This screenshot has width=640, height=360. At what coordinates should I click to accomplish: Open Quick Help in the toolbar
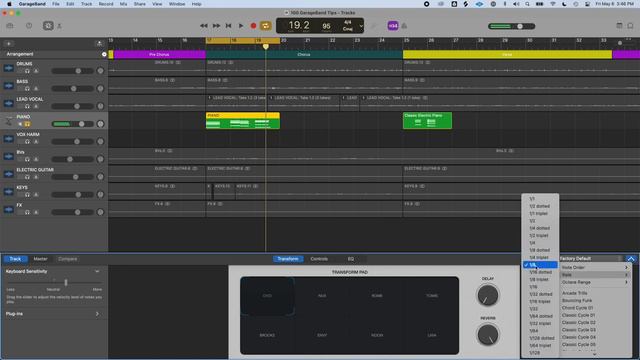(29, 26)
